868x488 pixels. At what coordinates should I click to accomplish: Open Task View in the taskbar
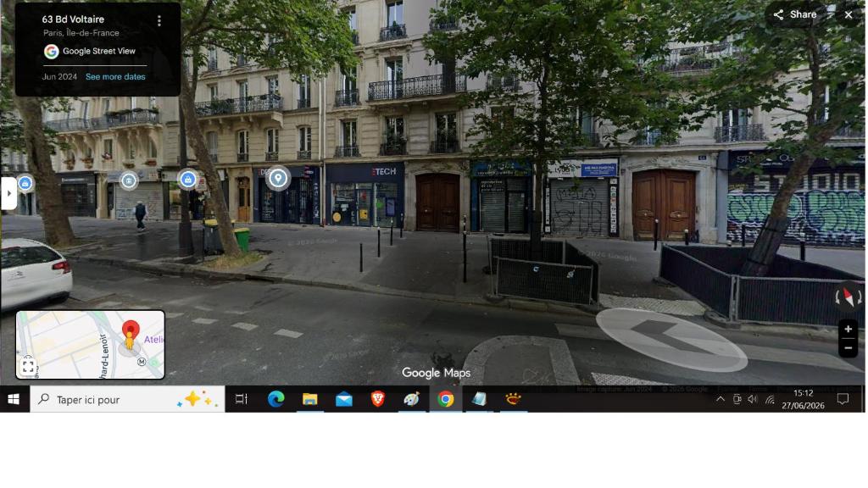coord(242,399)
